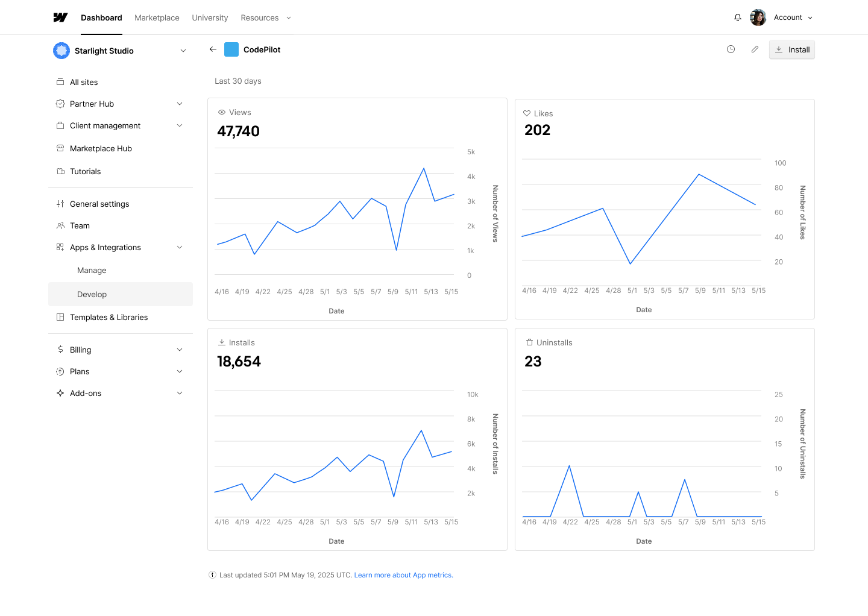This screenshot has width=868, height=616.
Task: Expand the Partner Hub section
Action: (x=180, y=104)
